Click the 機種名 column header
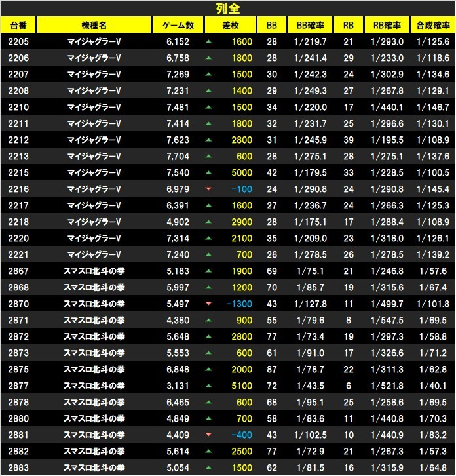This screenshot has width=456, height=476. (x=94, y=25)
